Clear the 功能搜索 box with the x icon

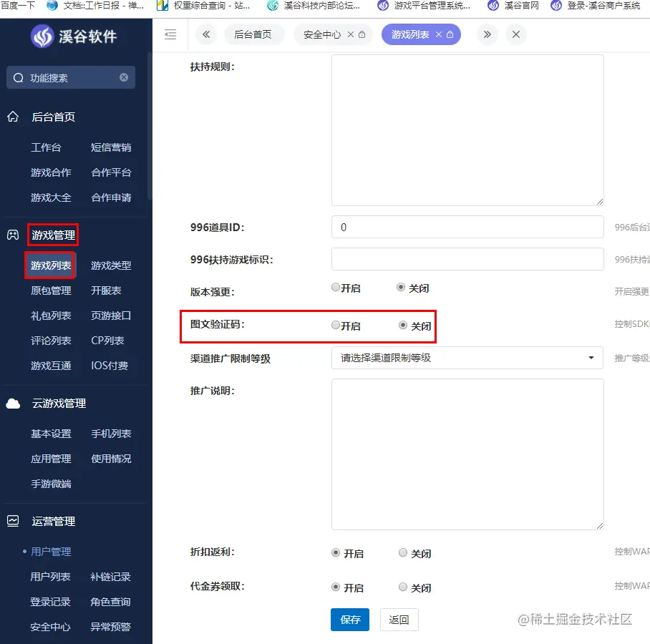click(x=124, y=77)
